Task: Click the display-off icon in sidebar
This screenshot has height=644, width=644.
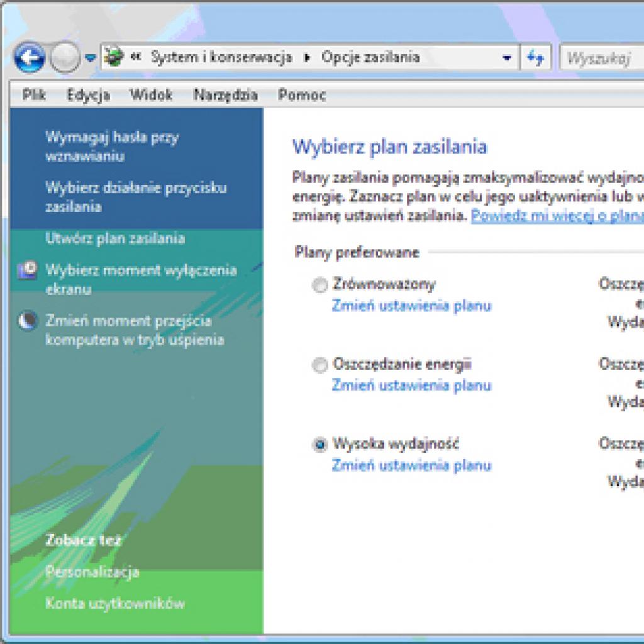Action: (x=27, y=270)
